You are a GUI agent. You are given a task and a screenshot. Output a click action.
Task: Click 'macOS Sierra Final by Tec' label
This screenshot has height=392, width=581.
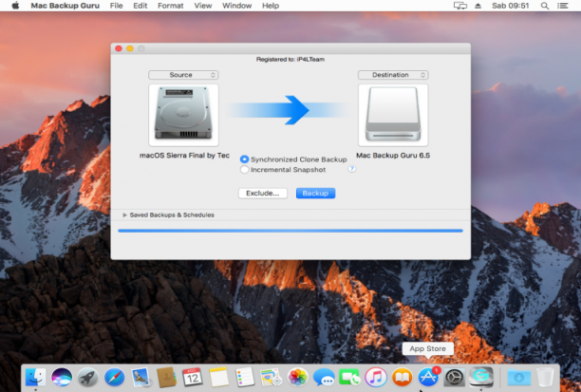184,156
